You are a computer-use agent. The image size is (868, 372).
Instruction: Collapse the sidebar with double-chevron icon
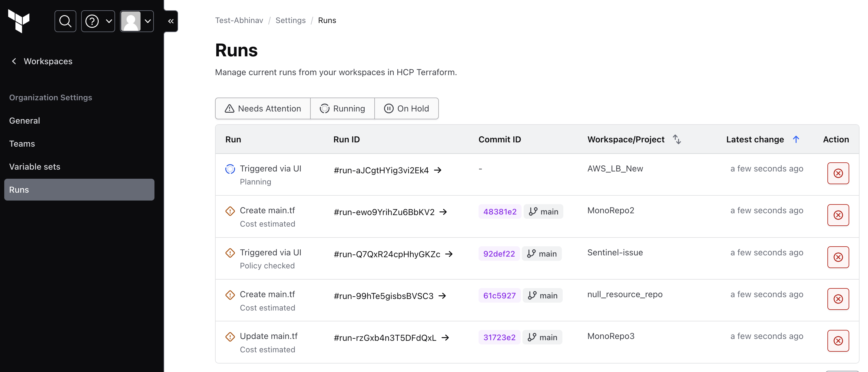coord(171,21)
